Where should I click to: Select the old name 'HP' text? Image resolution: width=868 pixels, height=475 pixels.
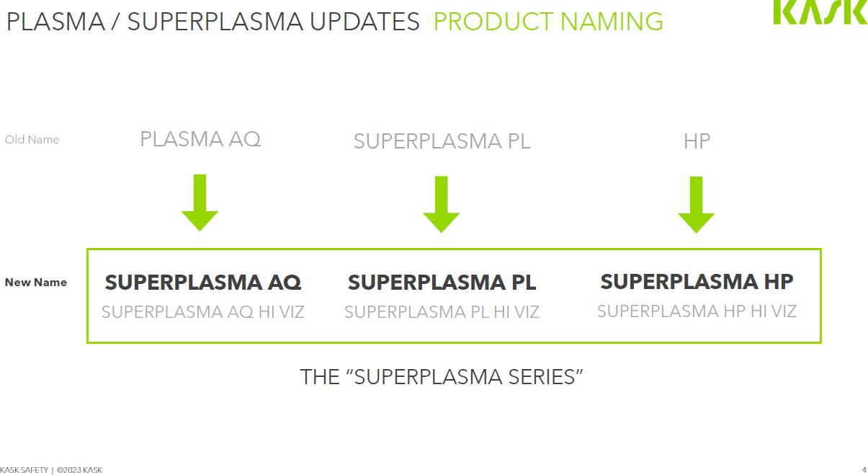(697, 141)
